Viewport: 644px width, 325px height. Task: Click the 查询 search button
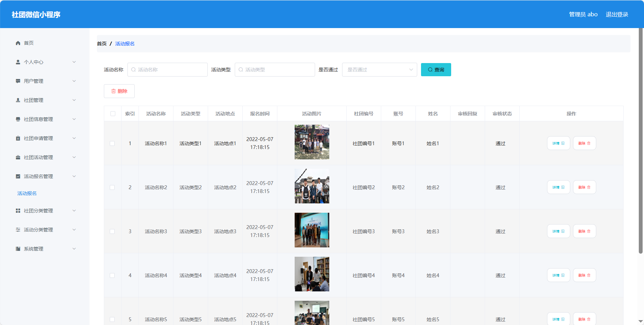tap(436, 70)
